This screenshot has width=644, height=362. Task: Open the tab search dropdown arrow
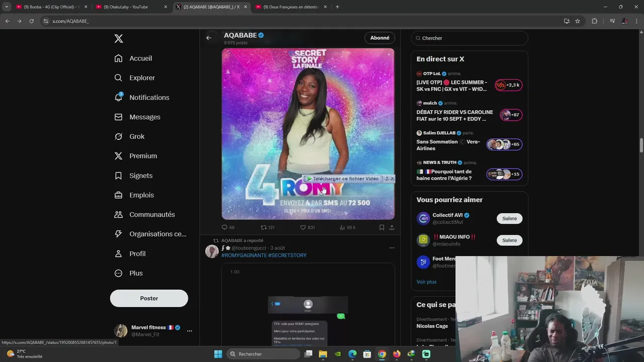pyautogui.click(x=6, y=7)
